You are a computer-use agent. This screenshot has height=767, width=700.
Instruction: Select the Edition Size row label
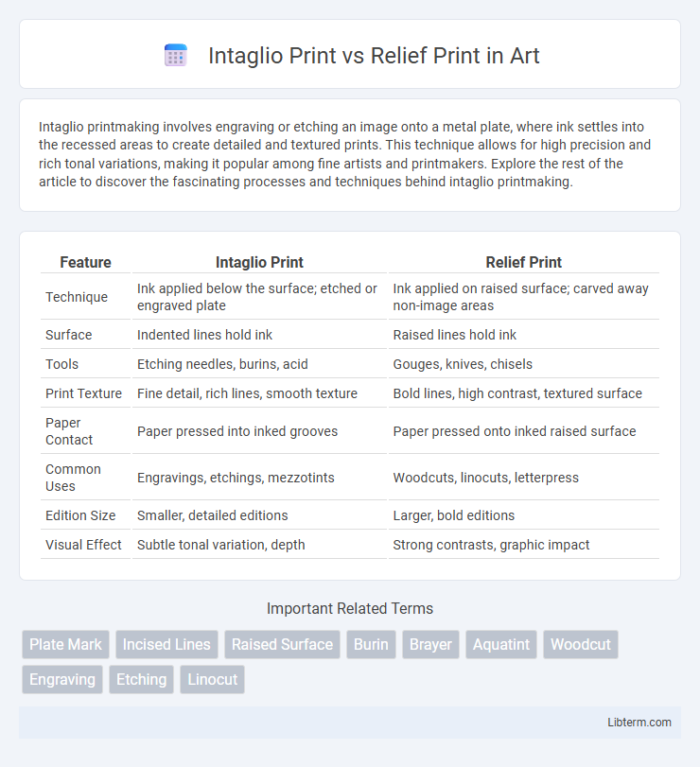pos(80,515)
